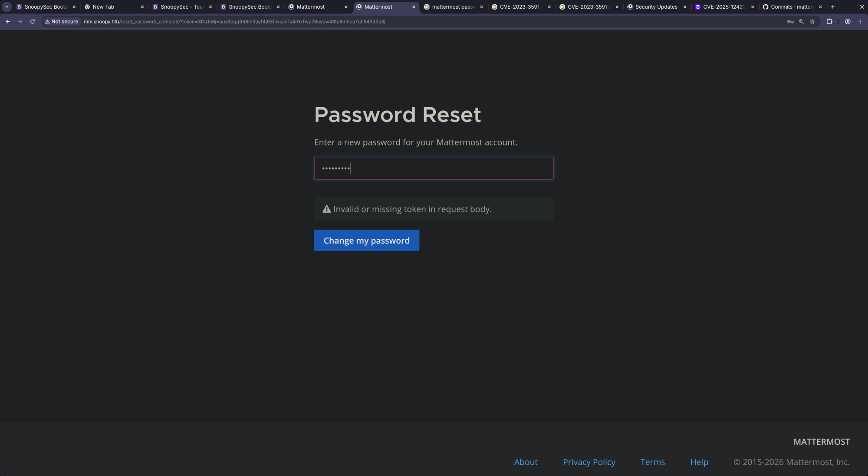
Task: Close the active Mattermost tab
Action: click(414, 7)
